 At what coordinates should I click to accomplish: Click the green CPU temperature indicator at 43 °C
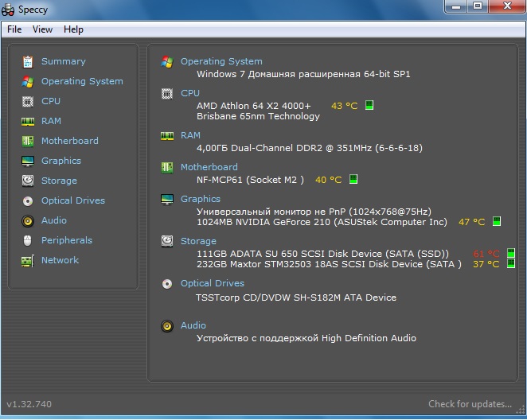click(x=369, y=105)
